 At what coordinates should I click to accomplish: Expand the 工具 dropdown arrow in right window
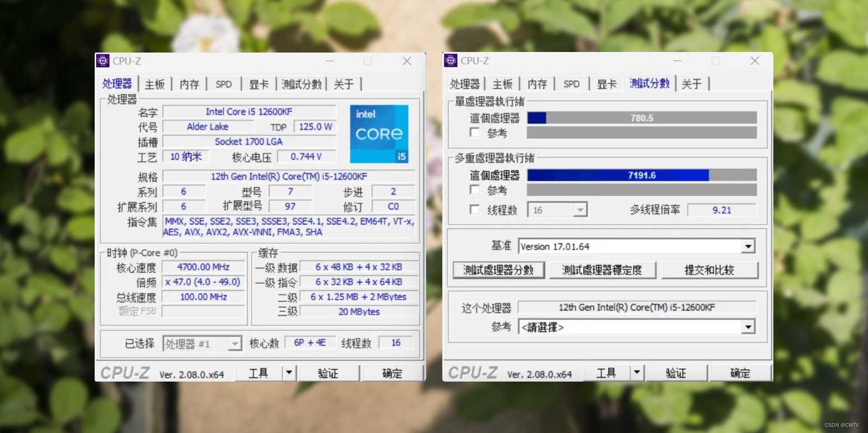[x=637, y=373]
